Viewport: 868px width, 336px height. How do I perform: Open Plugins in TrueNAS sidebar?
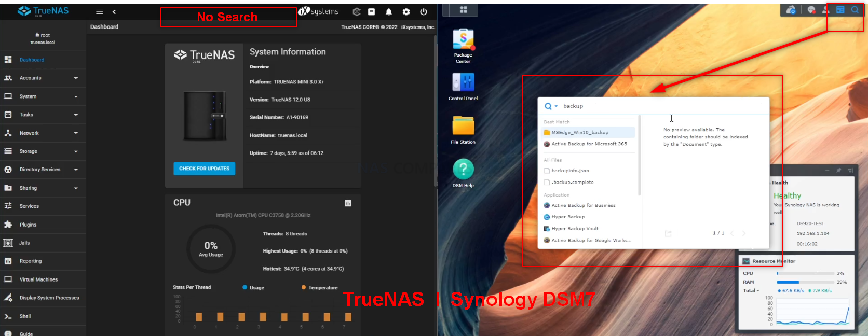[x=43, y=225]
